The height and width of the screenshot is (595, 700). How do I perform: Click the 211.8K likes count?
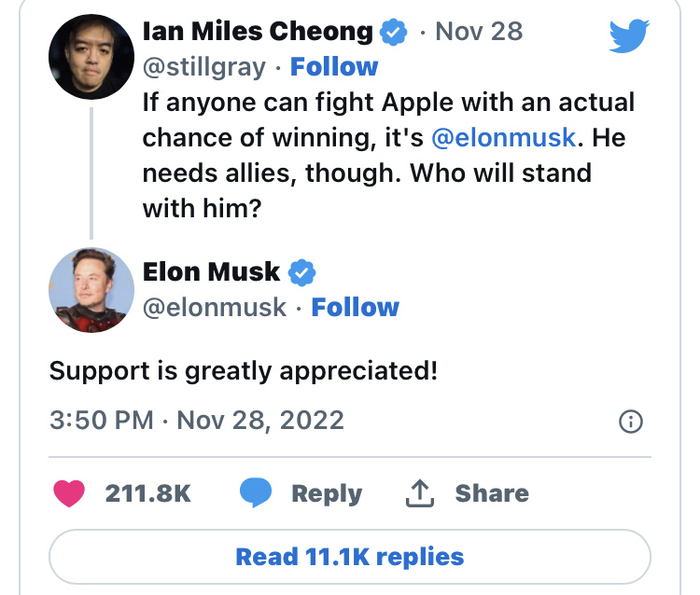(x=148, y=493)
